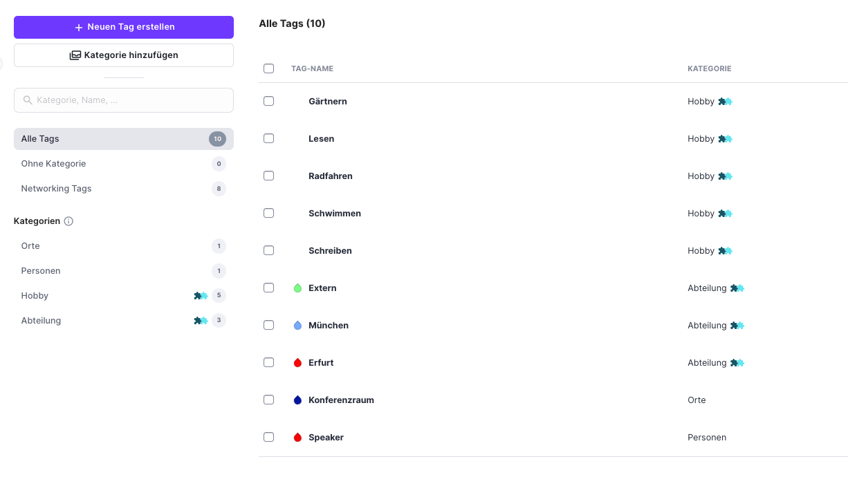Click the green drop icon beside Extern
Screen dimensions: 848x504
click(298, 288)
